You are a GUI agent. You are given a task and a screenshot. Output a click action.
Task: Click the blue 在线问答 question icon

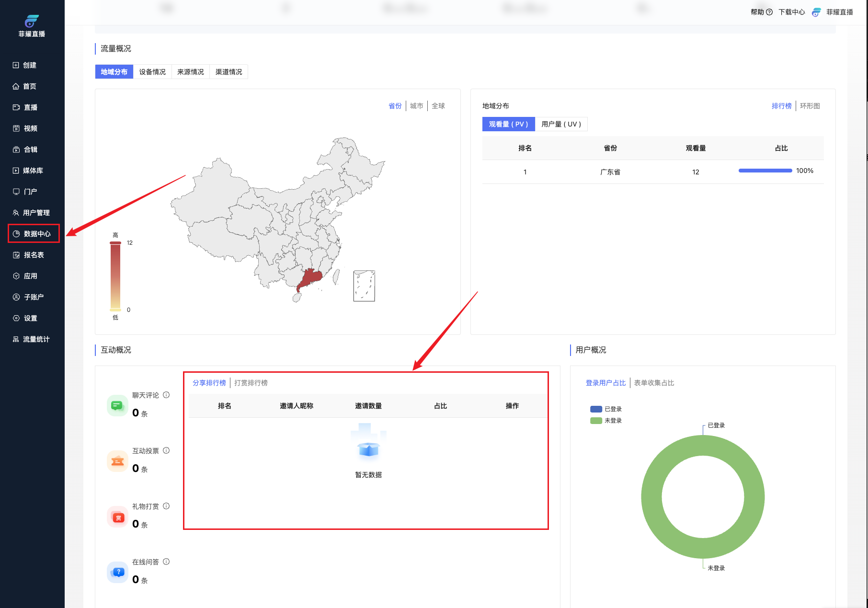click(x=117, y=573)
